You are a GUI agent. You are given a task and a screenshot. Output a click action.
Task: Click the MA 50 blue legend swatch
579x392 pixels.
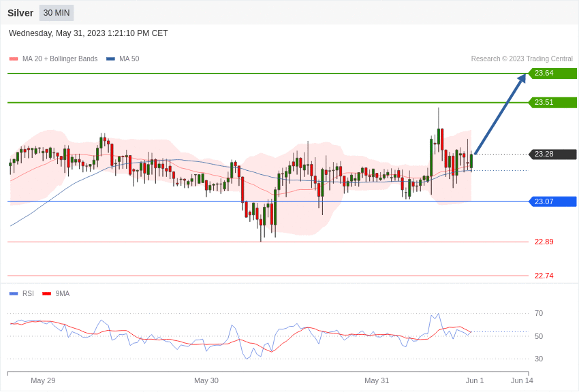point(111,59)
